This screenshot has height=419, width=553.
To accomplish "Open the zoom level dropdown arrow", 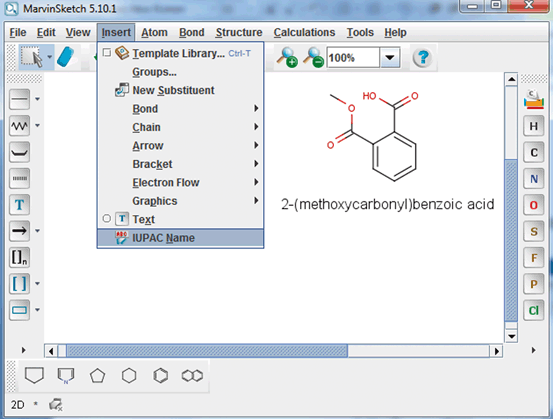I will point(390,57).
